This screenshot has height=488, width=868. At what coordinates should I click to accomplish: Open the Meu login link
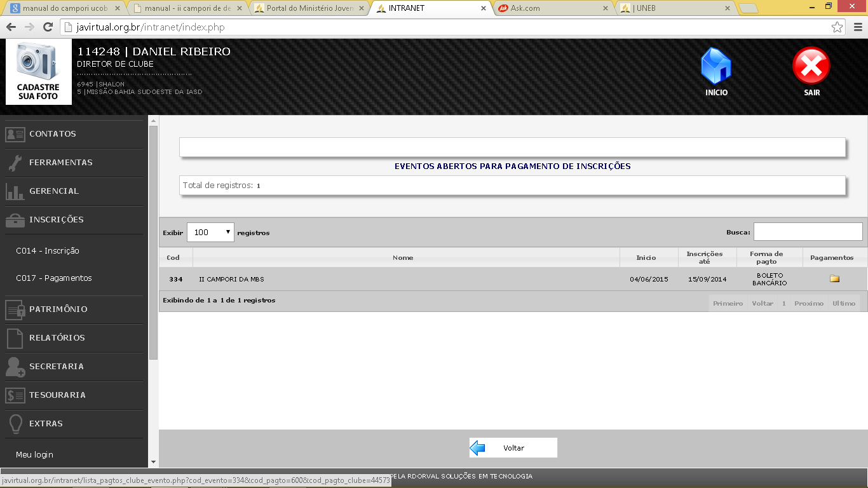tap(34, 455)
